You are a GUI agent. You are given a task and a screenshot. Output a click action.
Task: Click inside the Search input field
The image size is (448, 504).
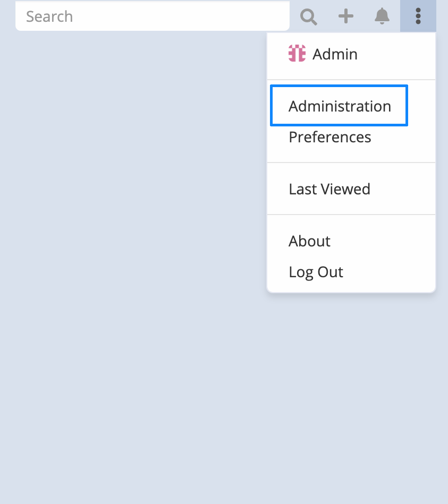153,16
